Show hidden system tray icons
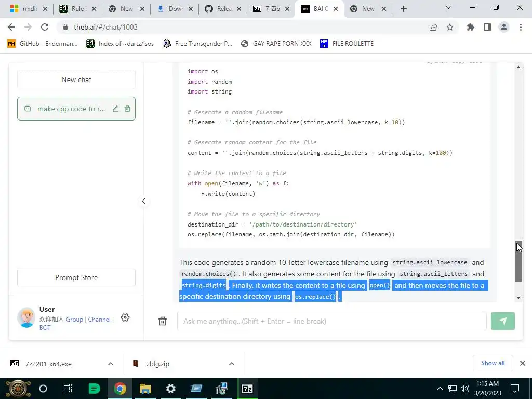 tap(440, 389)
